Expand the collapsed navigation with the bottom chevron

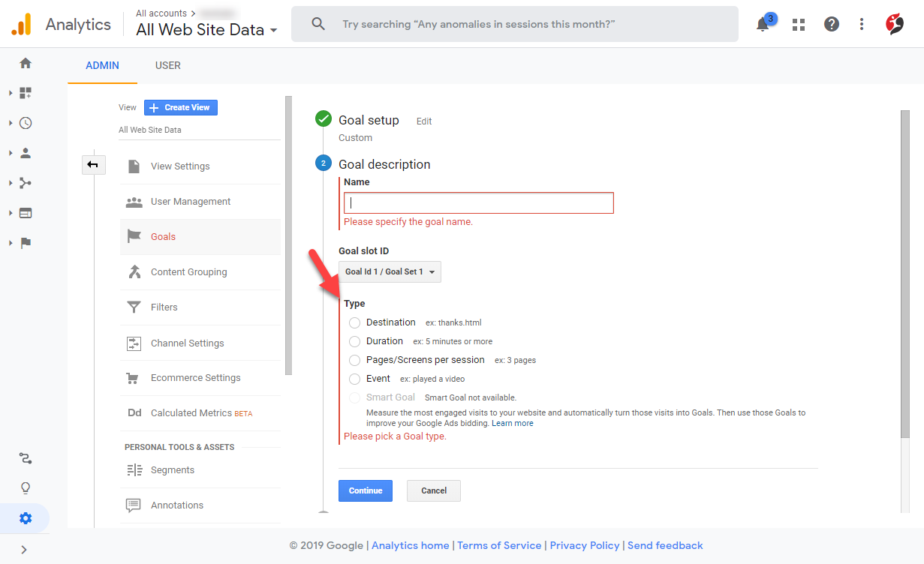click(x=23, y=549)
